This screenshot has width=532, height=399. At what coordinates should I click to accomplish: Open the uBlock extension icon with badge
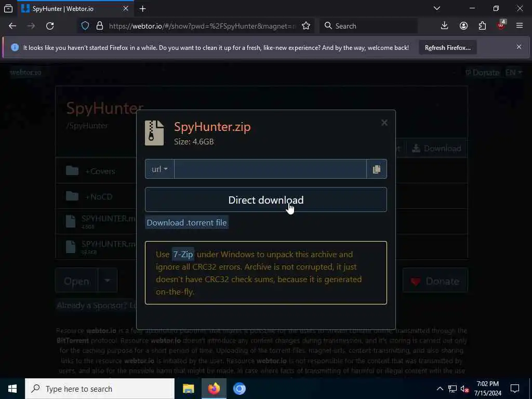[501, 25]
